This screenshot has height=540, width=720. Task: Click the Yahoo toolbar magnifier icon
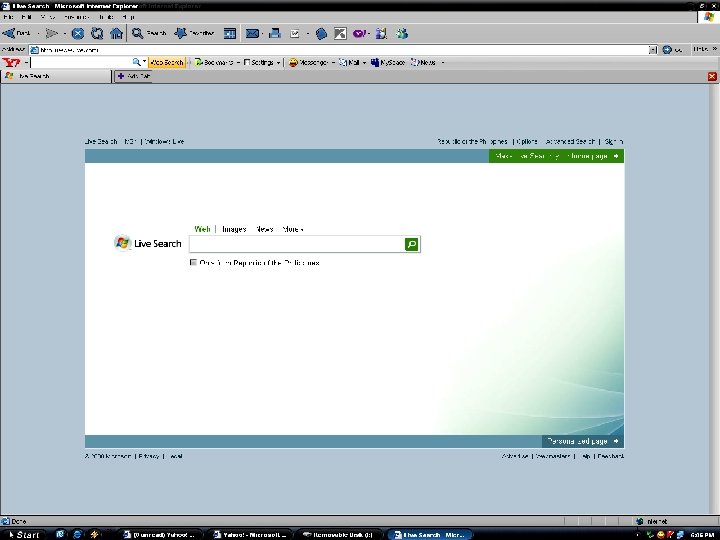click(x=136, y=62)
